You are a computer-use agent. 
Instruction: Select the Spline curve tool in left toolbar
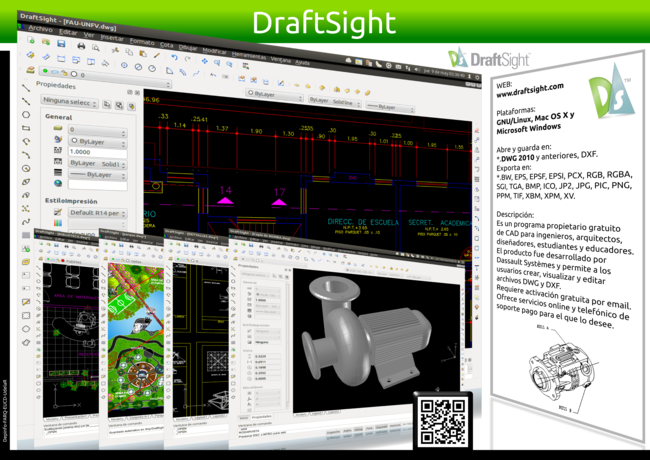[26, 222]
